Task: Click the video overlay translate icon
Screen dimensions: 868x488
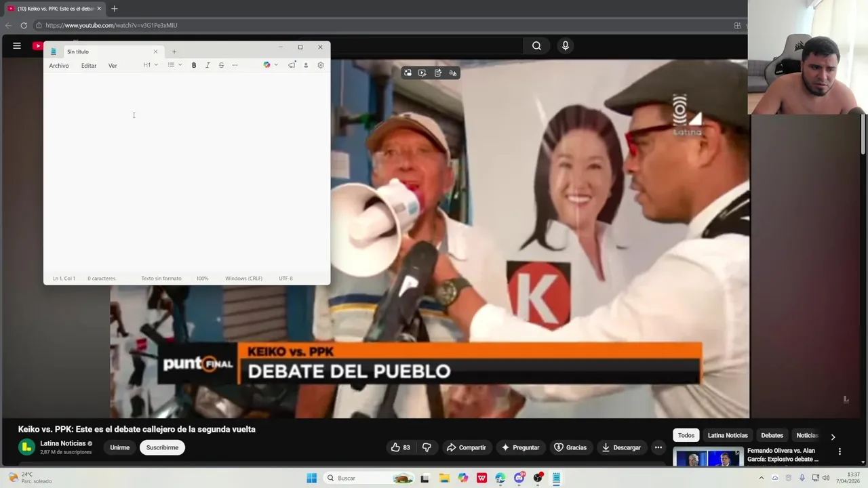Action: pos(453,73)
